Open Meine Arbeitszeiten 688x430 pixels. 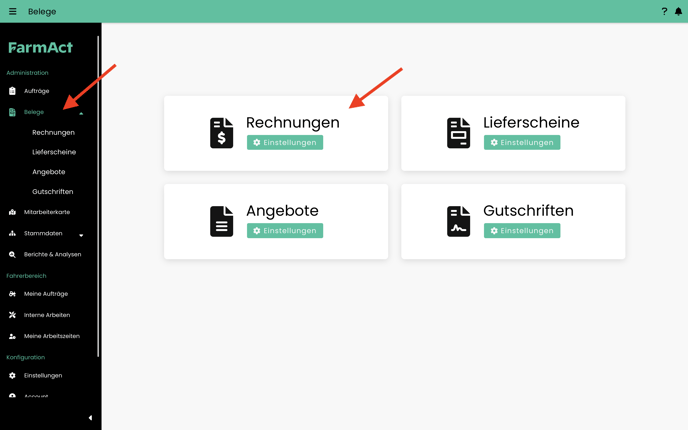pos(52,336)
